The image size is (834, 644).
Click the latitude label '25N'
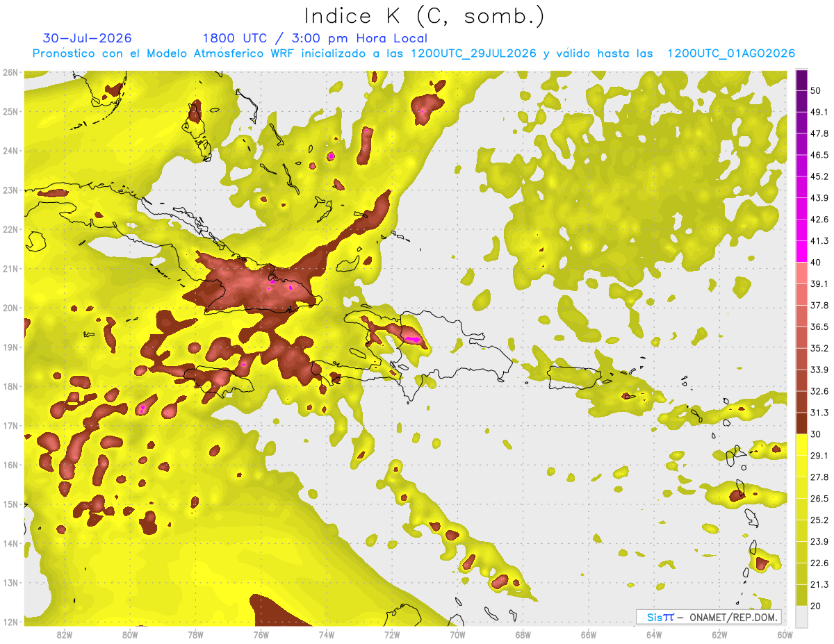tap(10, 111)
